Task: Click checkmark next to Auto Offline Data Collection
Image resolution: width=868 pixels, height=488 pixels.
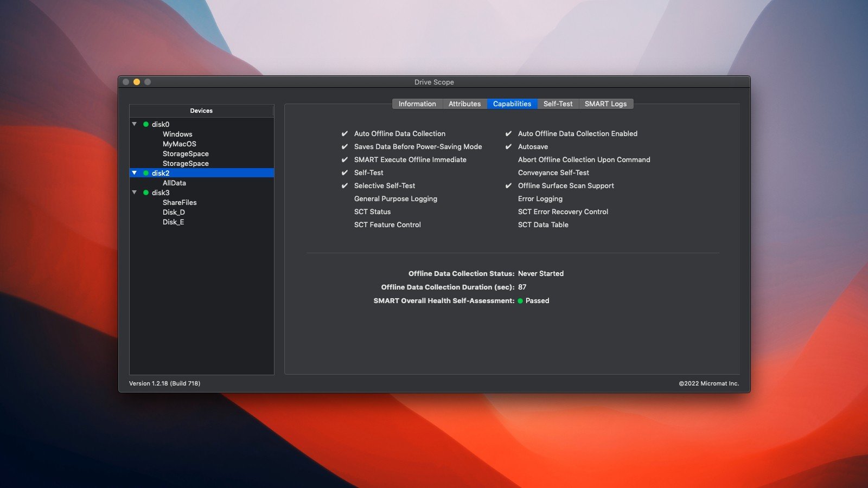Action: click(344, 133)
